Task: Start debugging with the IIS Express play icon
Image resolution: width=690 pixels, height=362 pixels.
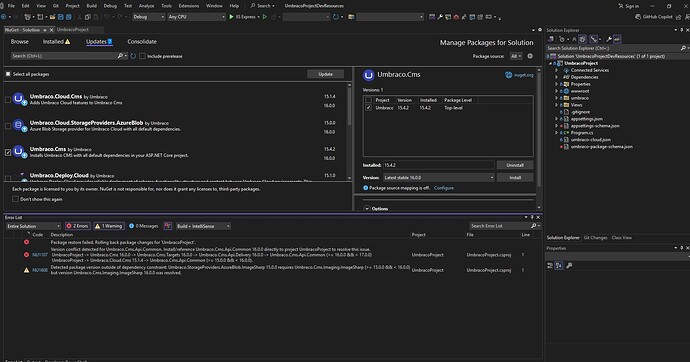Action: point(231,17)
